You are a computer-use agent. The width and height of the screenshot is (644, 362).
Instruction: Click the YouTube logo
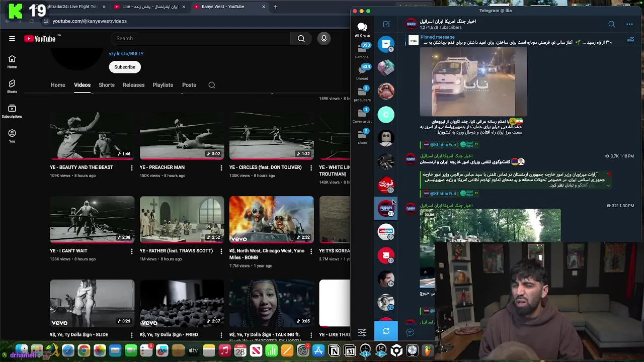pyautogui.click(x=40, y=38)
